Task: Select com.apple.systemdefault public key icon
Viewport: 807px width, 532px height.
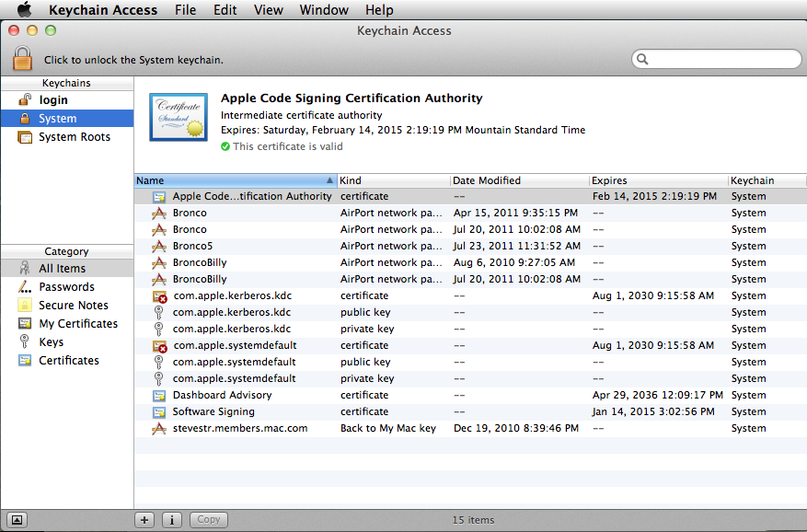Action: (x=159, y=362)
